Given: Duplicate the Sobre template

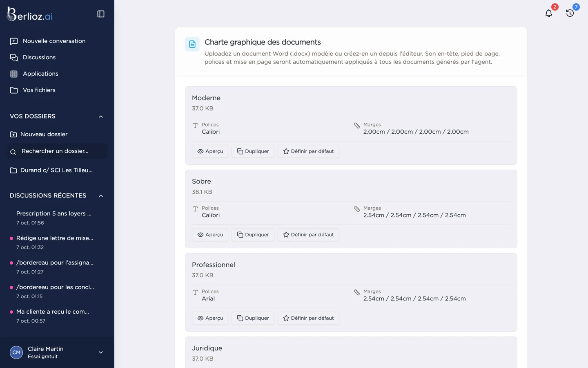Looking at the screenshot, I should pos(253,235).
